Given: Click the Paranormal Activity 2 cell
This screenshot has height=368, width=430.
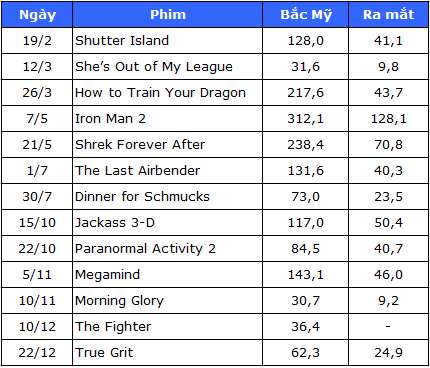Looking at the screenshot, I should point(168,249).
